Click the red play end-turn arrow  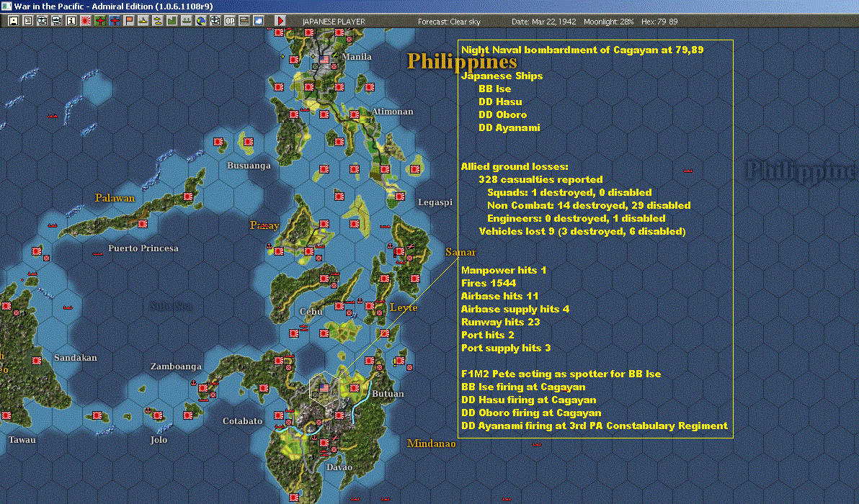(x=280, y=21)
